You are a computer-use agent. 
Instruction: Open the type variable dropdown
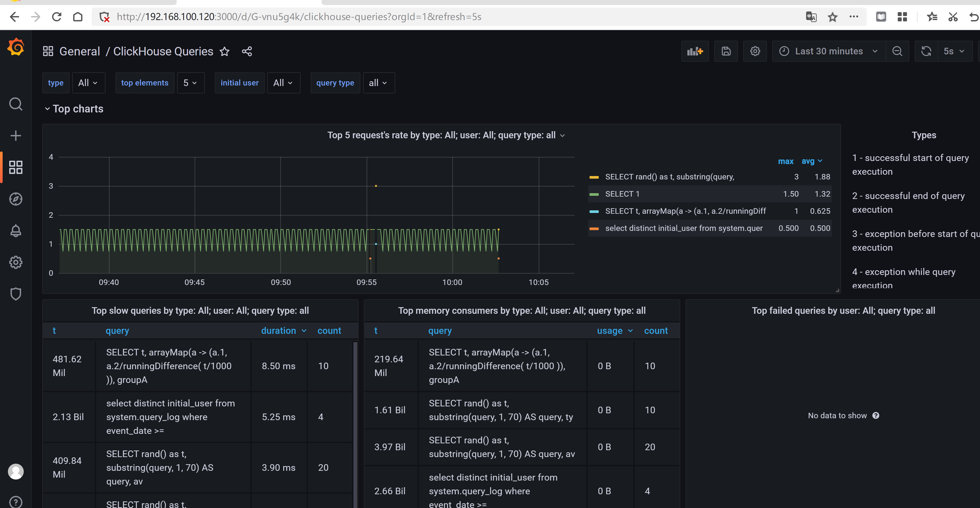[88, 83]
